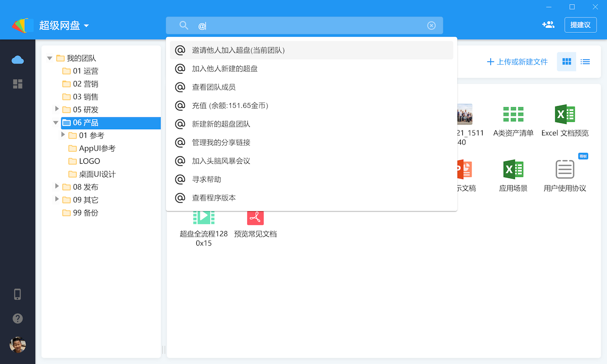
Task: Choose 管理我的分享链接 option
Action: click(x=221, y=143)
